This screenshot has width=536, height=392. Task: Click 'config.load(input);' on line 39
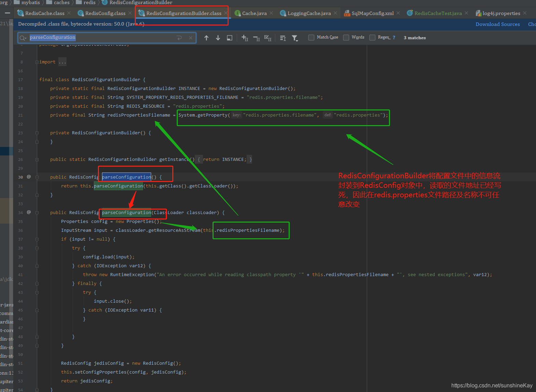tap(108, 257)
